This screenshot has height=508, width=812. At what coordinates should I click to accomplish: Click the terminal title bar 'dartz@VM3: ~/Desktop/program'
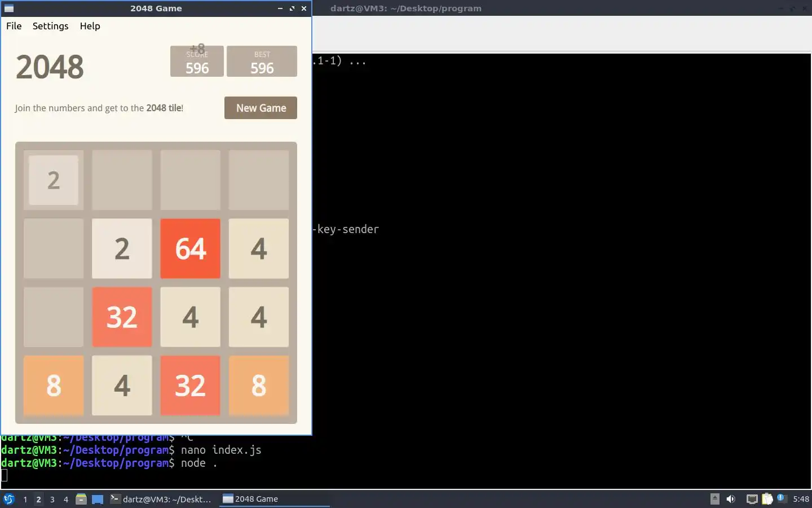[405, 8]
